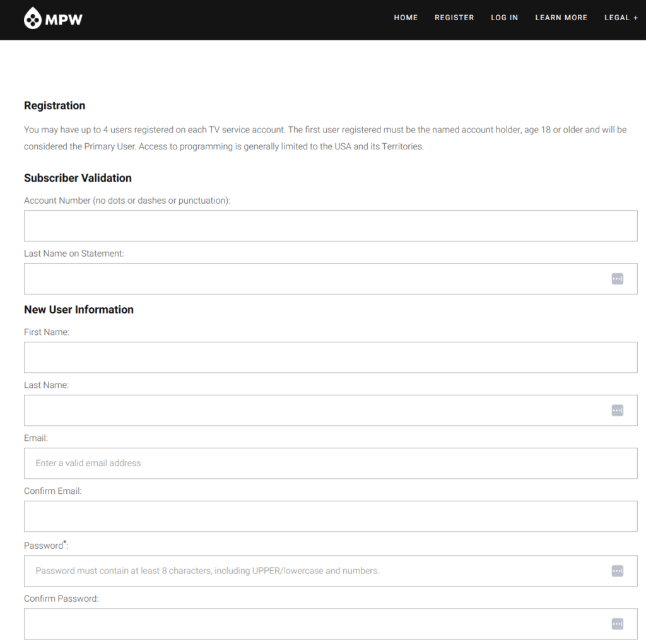This screenshot has height=644, width=646.
Task: Click autofill icon in New User Last Name field
Action: tap(617, 411)
